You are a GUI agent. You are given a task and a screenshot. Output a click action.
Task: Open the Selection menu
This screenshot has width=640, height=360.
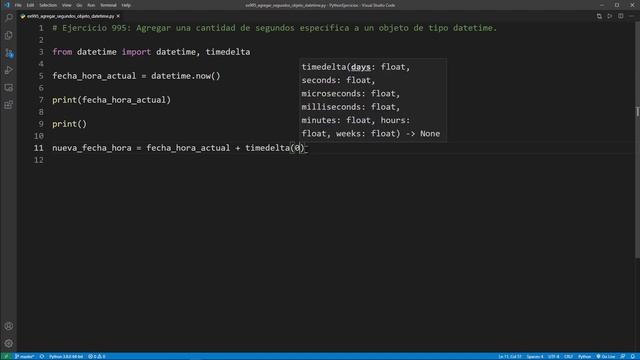tap(48, 5)
